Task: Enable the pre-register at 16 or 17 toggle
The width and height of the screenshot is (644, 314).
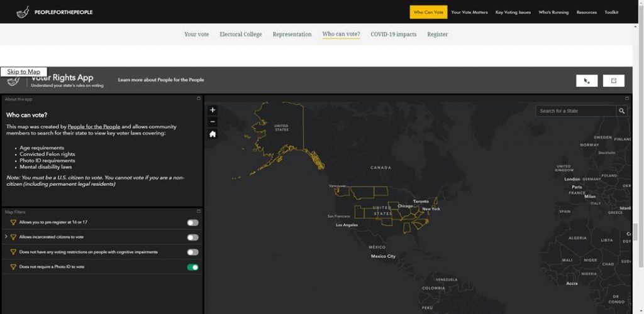Action: coord(192,222)
